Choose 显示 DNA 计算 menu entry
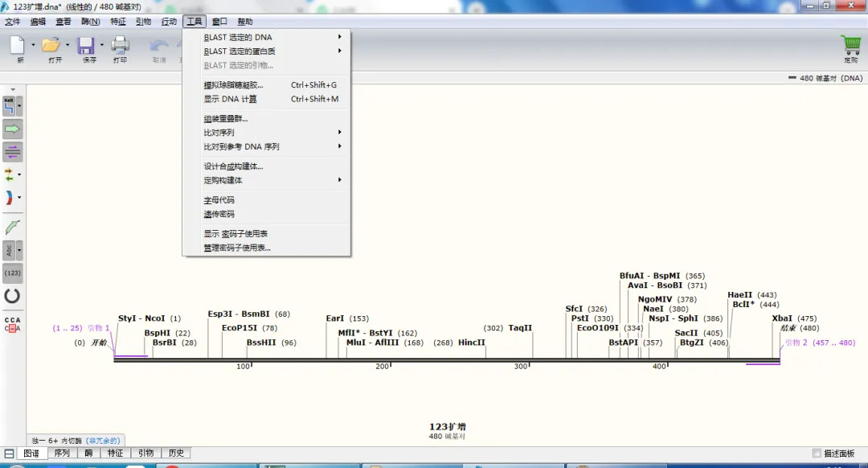The width and height of the screenshot is (868, 468). 231,99
